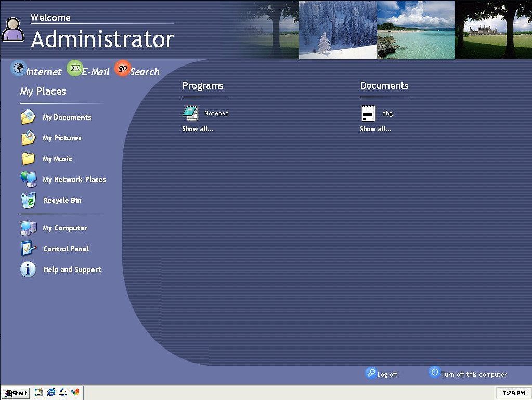Click the quick launch icon with arrows
Viewport: 532px width, 400px height.
[63, 393]
